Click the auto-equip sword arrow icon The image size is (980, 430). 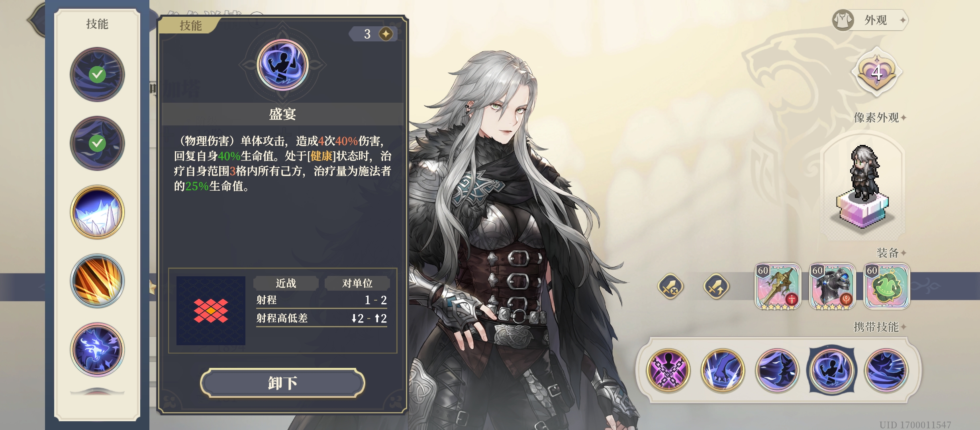(x=716, y=286)
